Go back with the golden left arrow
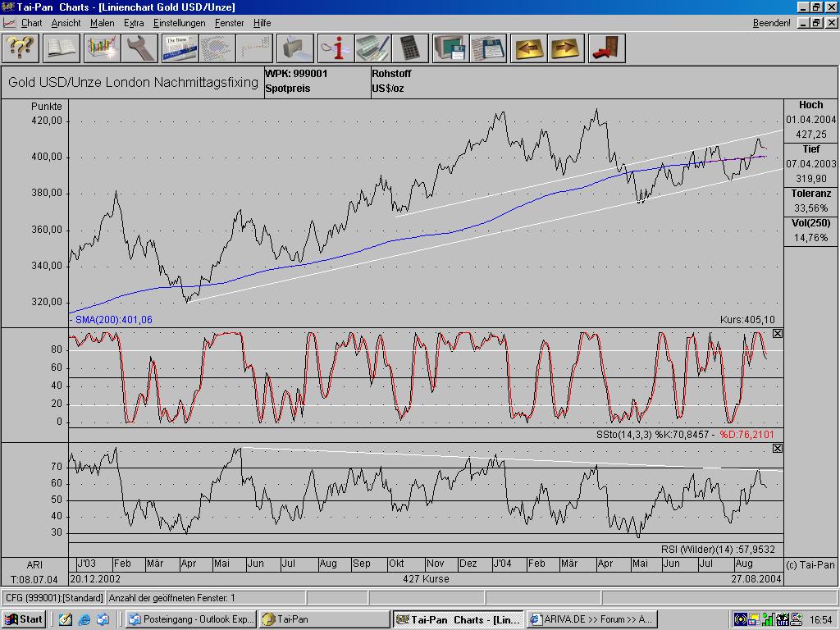This screenshot has width=840, height=630. coord(529,48)
